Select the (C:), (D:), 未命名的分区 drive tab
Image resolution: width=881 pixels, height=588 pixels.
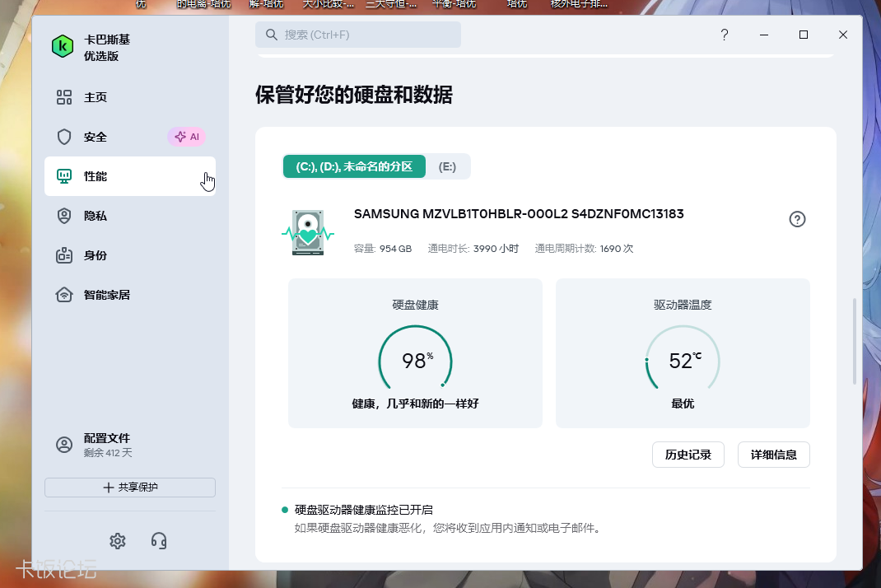354,166
